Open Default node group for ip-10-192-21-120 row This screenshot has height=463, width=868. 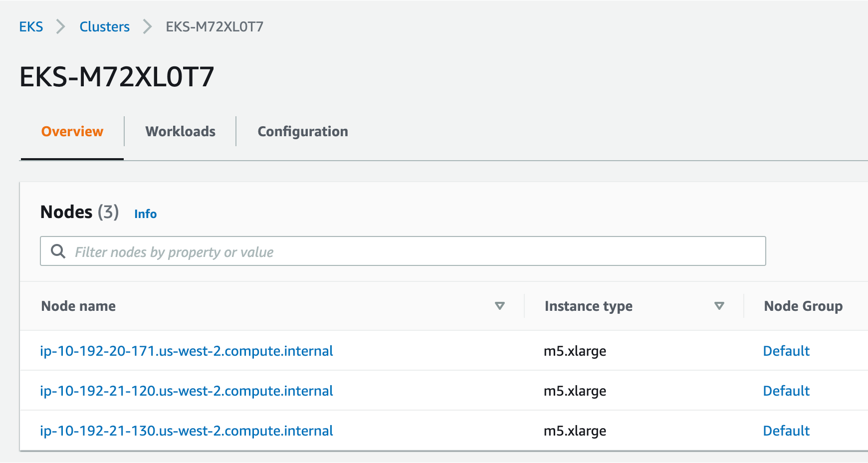(x=786, y=391)
